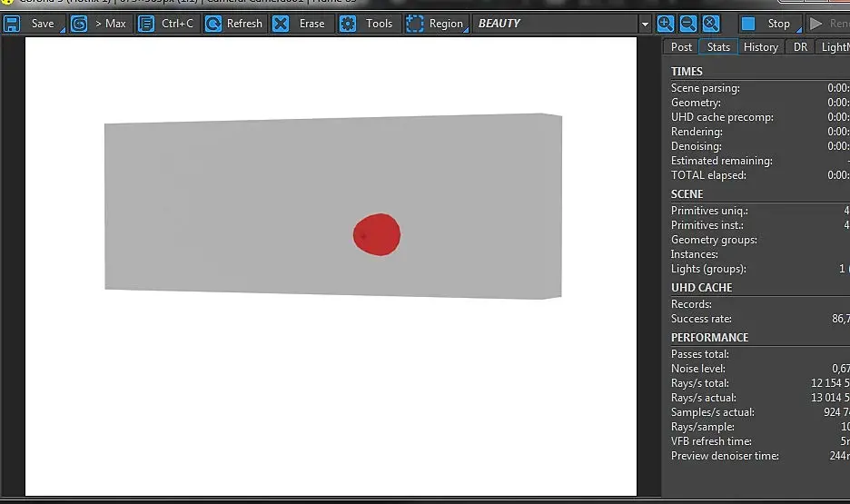Click the 'VFB refresh time:' row
Screen dimensions: 850x504
click(x=760, y=441)
